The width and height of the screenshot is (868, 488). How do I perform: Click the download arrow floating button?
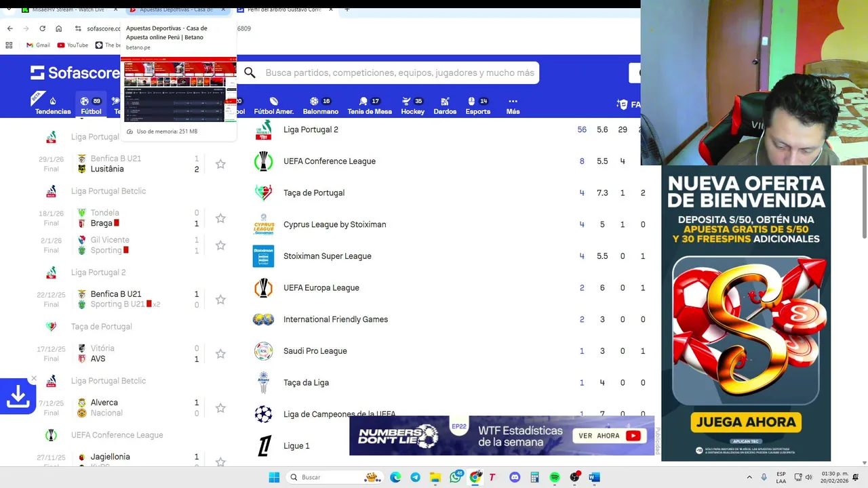point(18,397)
